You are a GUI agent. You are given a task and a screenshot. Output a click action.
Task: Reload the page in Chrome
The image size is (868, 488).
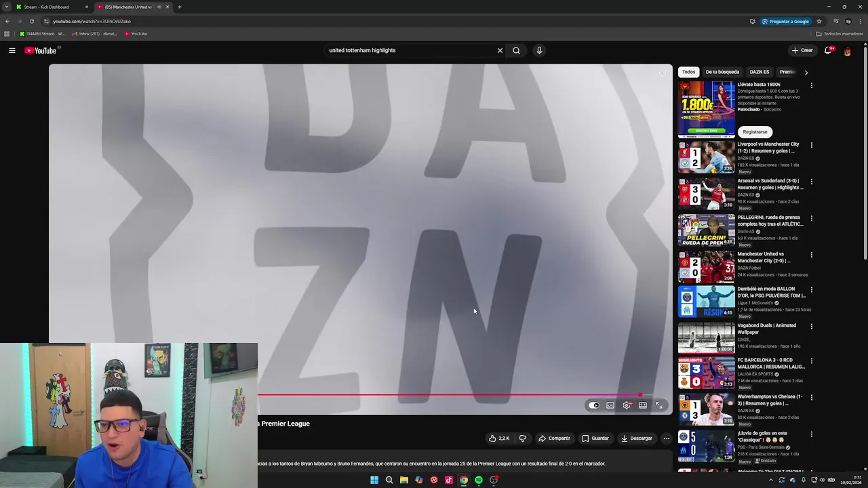click(31, 21)
